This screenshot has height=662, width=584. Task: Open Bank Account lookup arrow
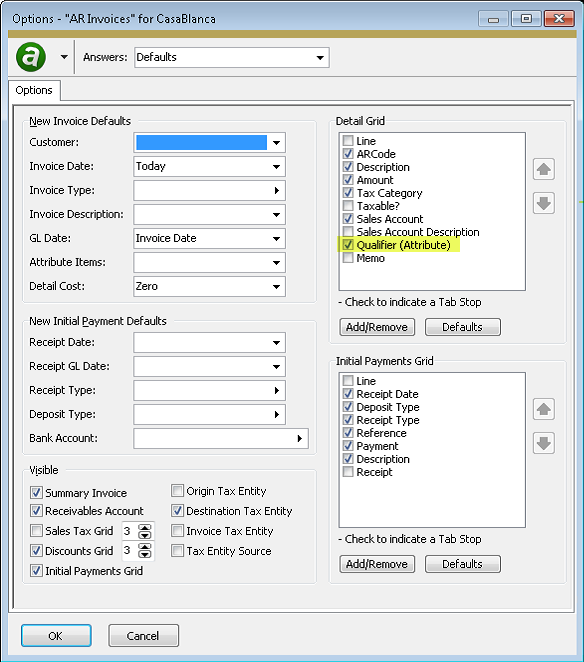pos(299,438)
